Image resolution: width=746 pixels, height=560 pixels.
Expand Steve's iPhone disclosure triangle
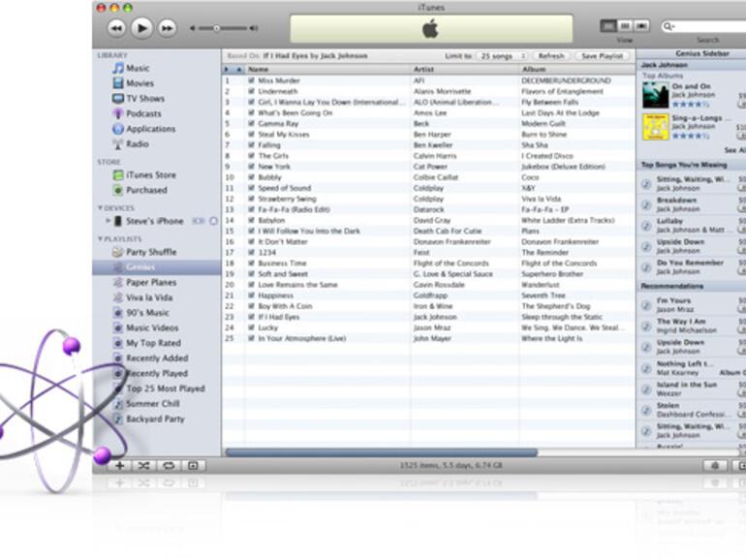pos(108,221)
